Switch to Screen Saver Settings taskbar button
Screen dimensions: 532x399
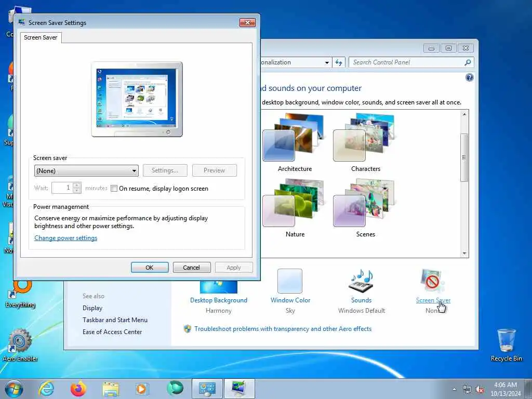coord(239,389)
